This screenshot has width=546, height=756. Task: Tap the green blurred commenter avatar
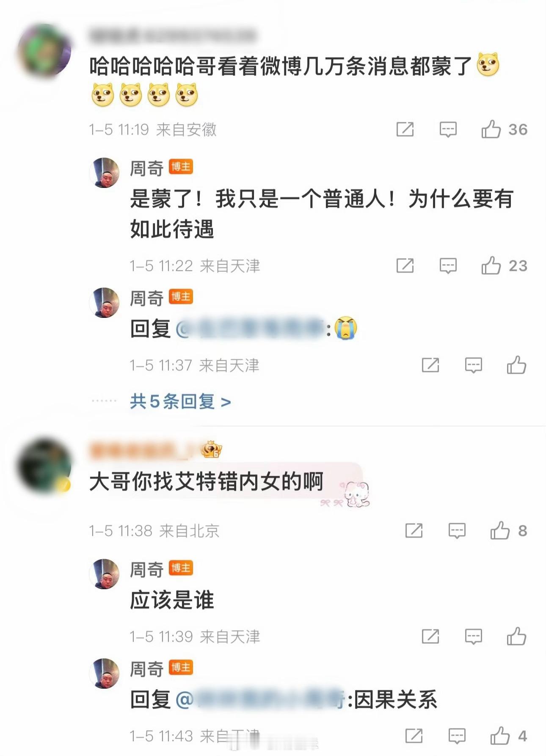point(44,51)
